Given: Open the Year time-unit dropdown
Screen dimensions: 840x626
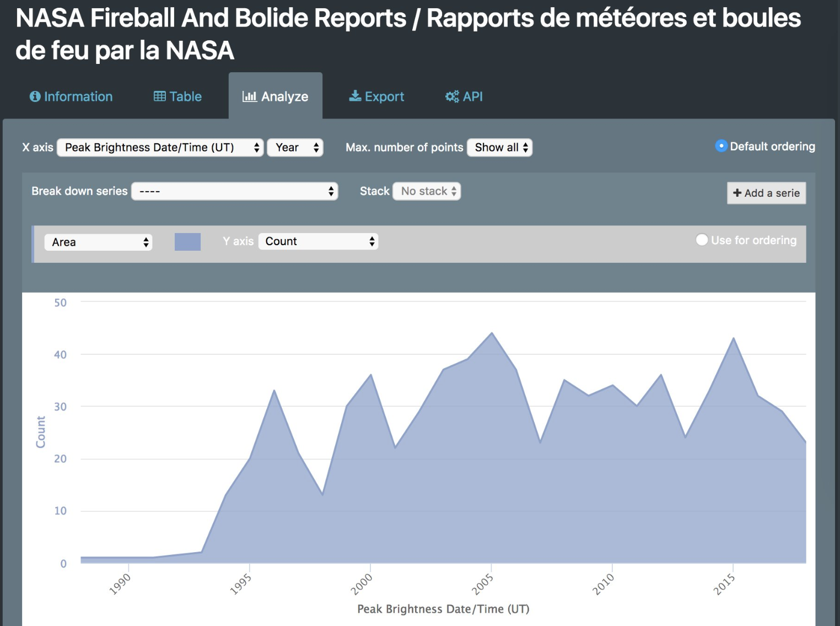Looking at the screenshot, I should 295,148.
